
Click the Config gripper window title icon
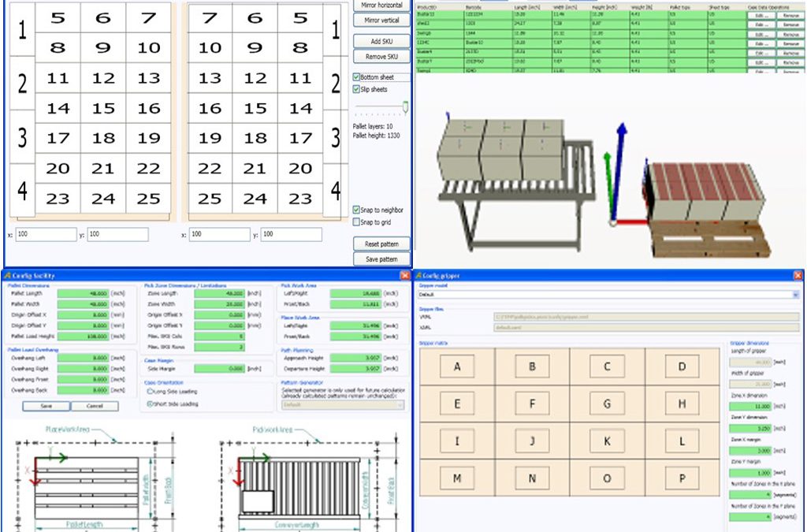point(419,275)
